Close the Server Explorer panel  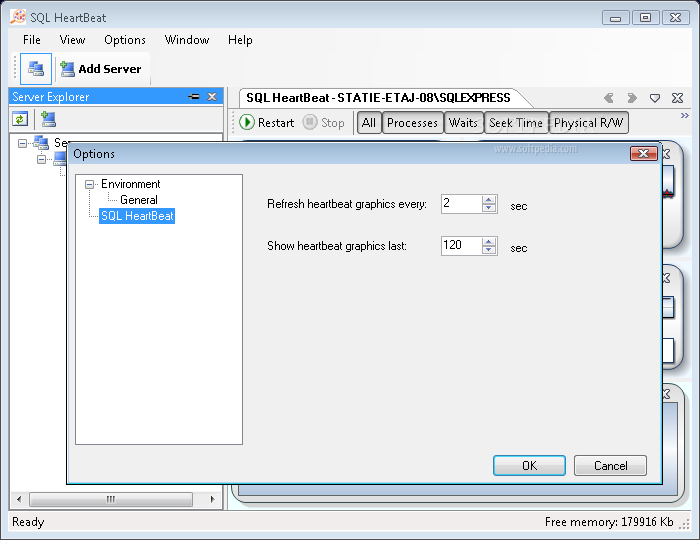pos(212,96)
